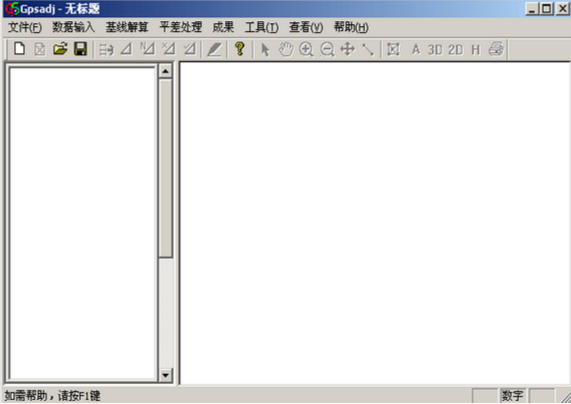The image size is (571, 404).
Task: Click the printer icon
Action: point(496,49)
